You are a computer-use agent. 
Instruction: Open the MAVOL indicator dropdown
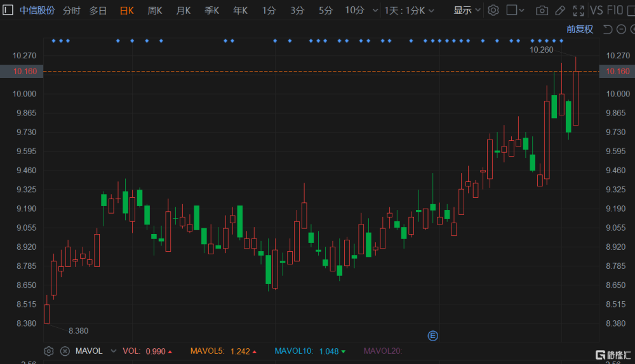[113, 351]
